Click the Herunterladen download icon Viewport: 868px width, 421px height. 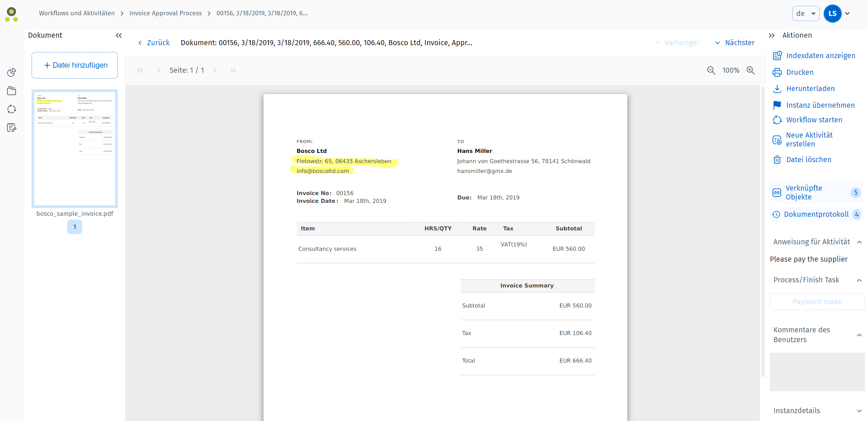(x=777, y=89)
